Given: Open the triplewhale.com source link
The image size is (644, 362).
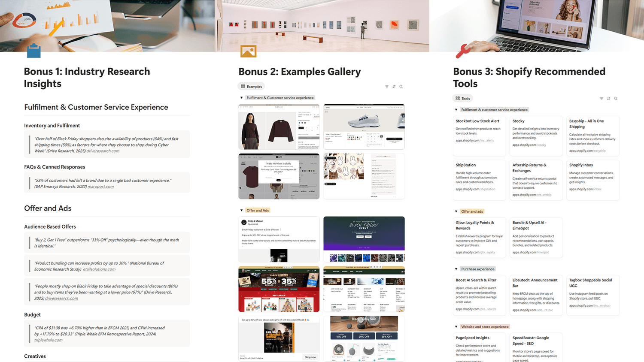Looking at the screenshot, I should [49, 340].
